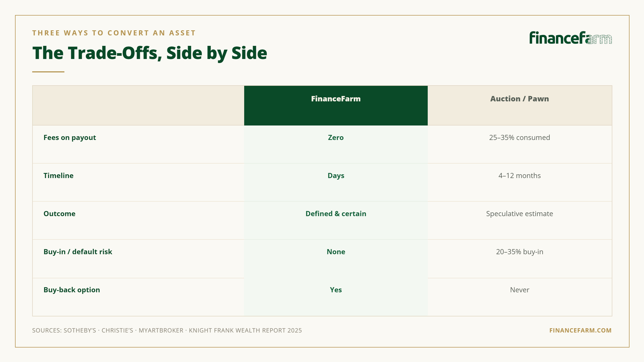Click the Outcome row label
644x362 pixels.
[x=60, y=214]
